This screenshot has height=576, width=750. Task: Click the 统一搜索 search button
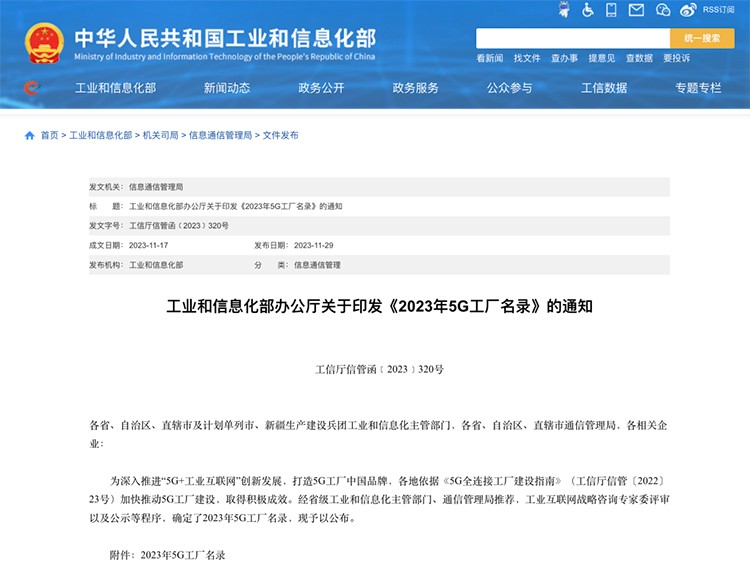point(702,38)
